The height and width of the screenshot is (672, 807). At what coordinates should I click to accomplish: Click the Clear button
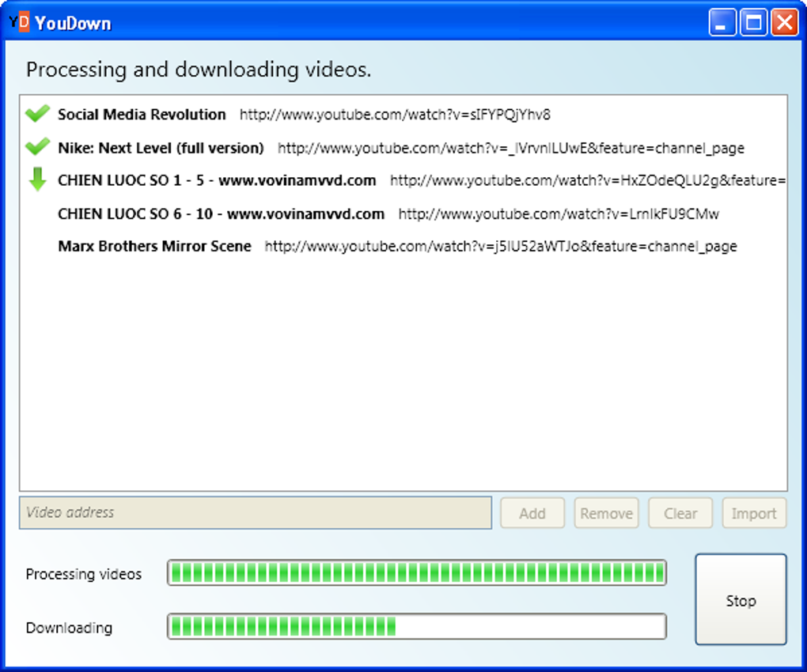(680, 513)
